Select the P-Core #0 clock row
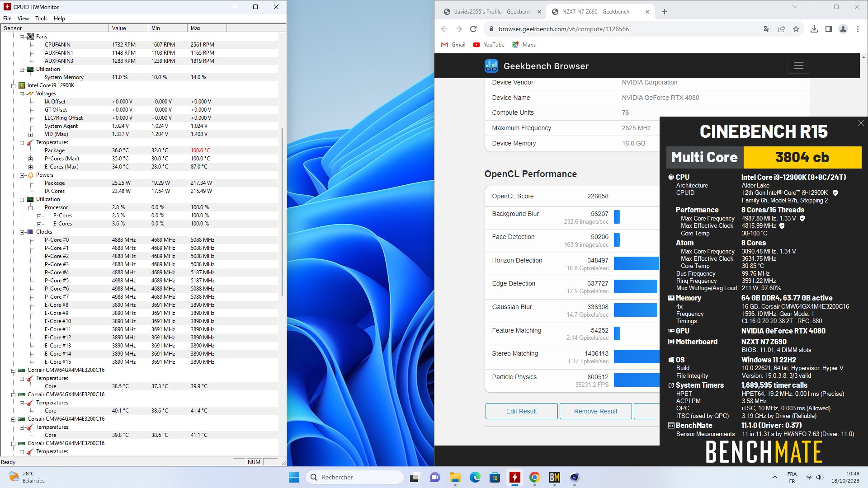The height and width of the screenshot is (488, 868). point(139,240)
